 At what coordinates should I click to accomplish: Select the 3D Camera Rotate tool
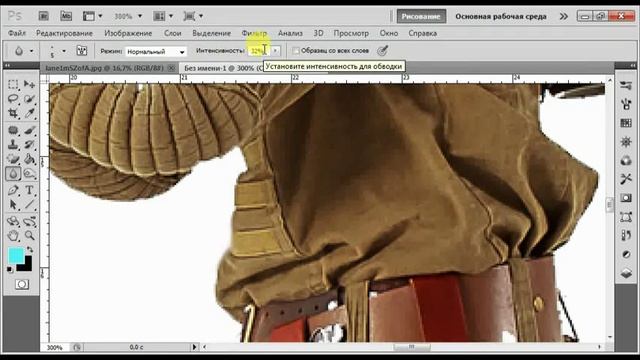29,222
